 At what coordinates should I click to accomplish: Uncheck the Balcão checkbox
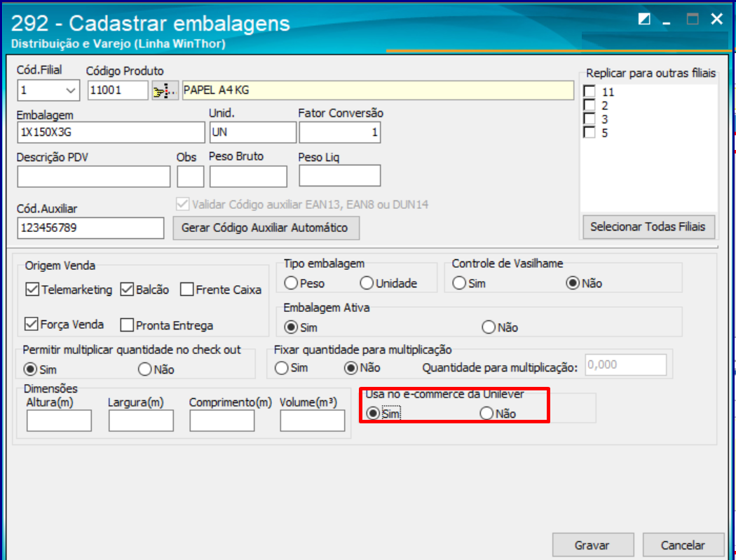(x=127, y=289)
